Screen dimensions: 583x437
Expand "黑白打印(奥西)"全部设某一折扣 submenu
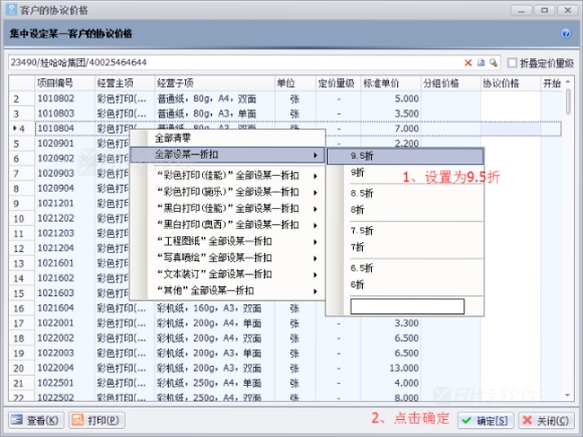pos(227,225)
